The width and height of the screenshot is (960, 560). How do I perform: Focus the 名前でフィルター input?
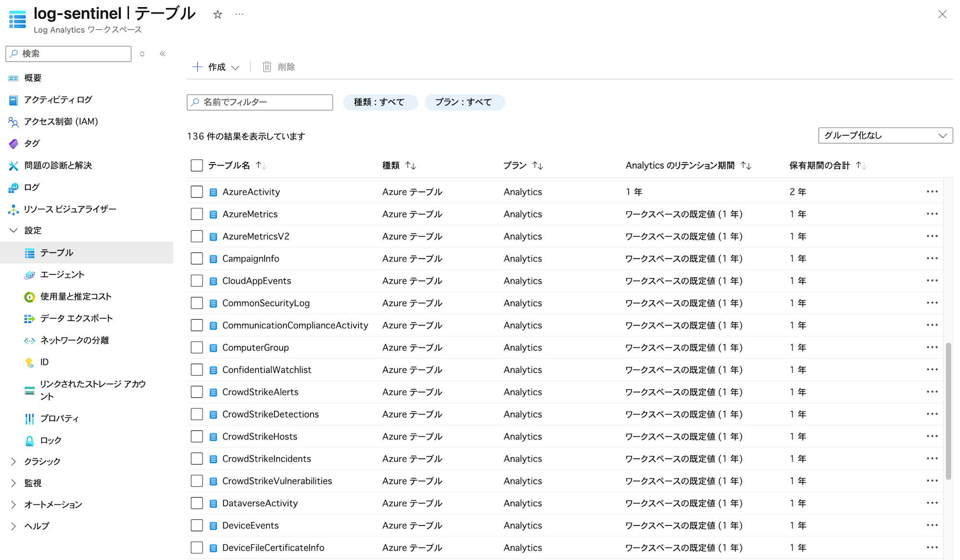(260, 102)
